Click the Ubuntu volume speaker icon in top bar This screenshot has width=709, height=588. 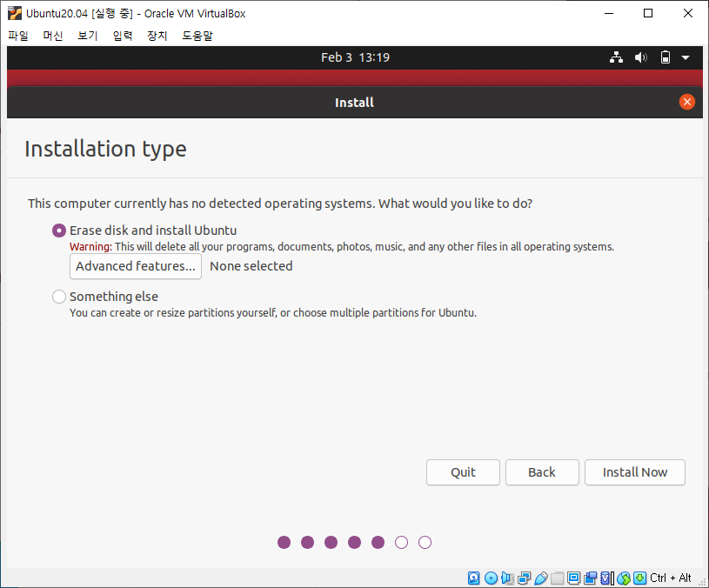[x=641, y=57]
